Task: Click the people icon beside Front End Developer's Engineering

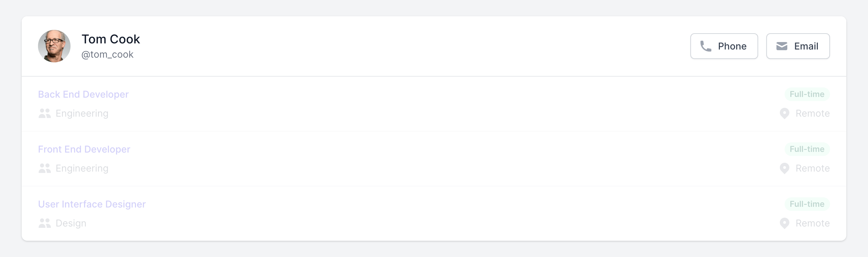Action: coord(44,168)
